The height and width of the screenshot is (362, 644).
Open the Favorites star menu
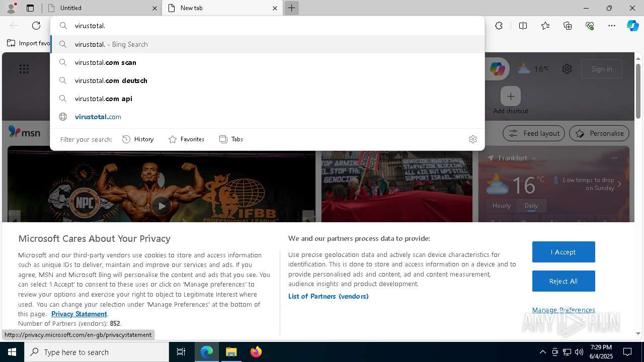[545, 26]
